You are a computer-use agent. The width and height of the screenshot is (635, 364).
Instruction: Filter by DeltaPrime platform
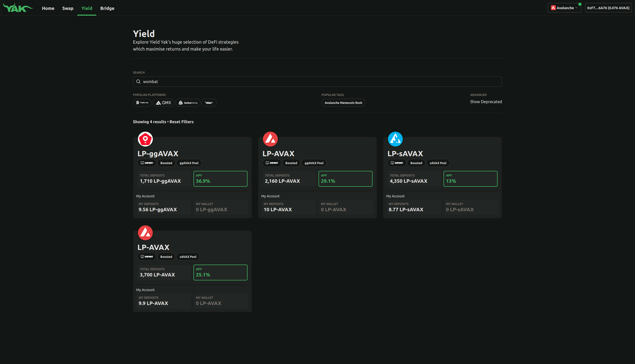coord(188,103)
